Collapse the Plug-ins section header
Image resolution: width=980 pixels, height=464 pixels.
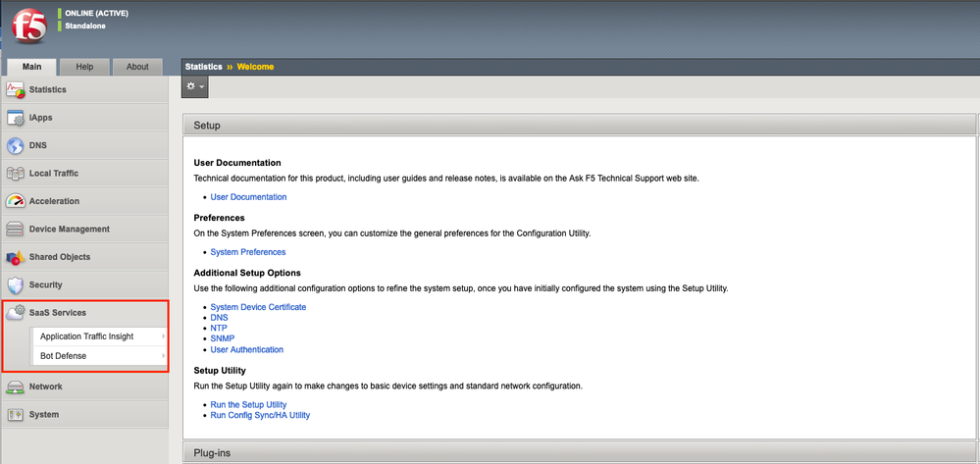point(579,453)
